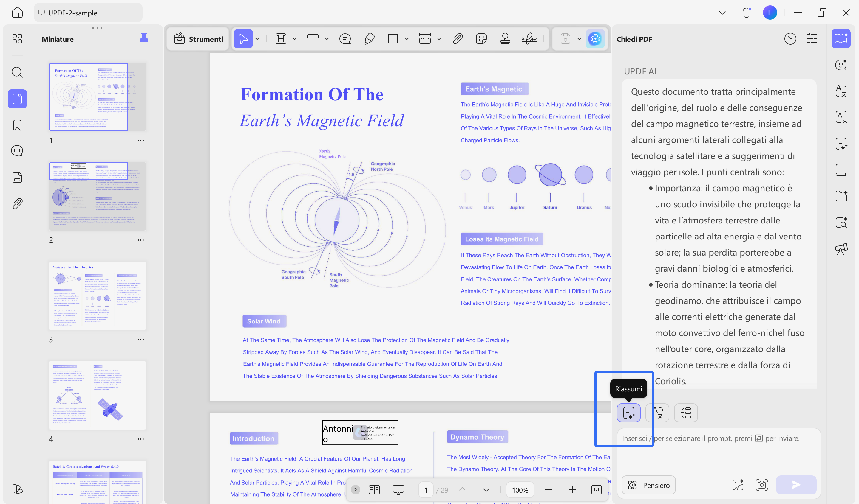Open page 1 thumbnail options menu
The width and height of the screenshot is (859, 504).
tap(140, 140)
